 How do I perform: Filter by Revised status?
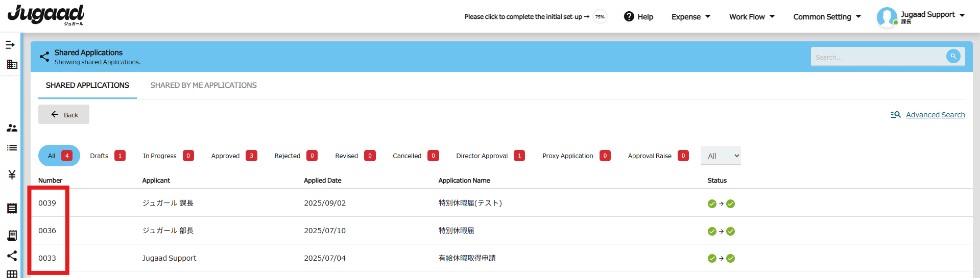coord(355,156)
